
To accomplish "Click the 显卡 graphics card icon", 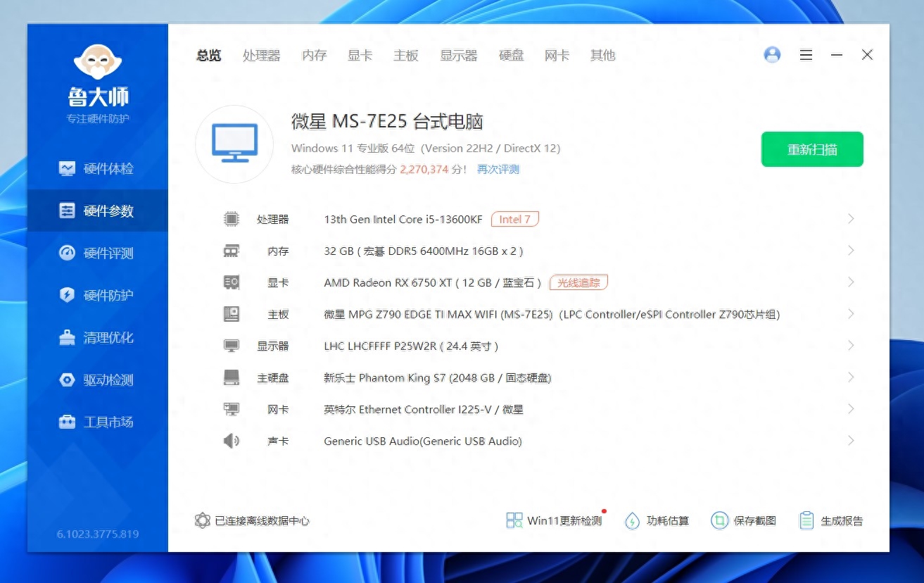I will [231, 282].
